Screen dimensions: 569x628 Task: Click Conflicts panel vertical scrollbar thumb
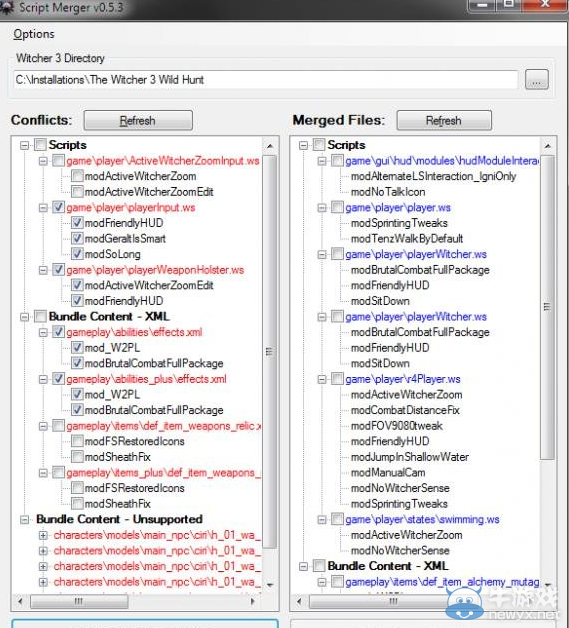coord(270,352)
